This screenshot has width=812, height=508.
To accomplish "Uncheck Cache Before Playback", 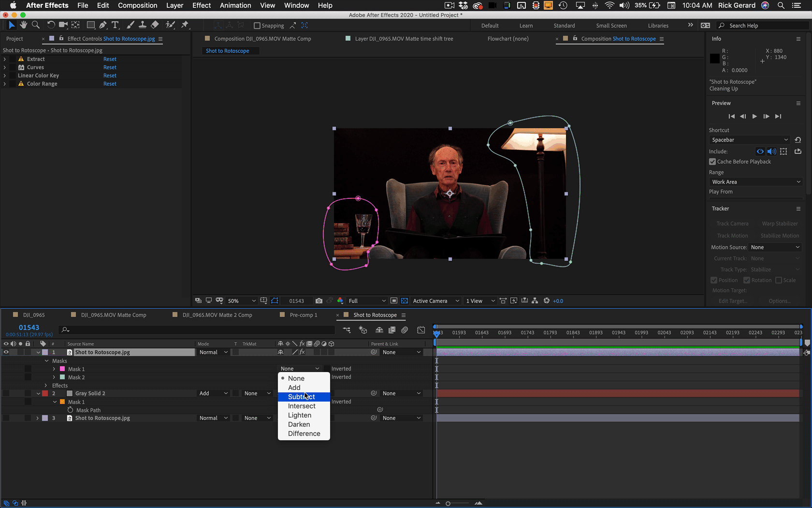I will [712, 162].
